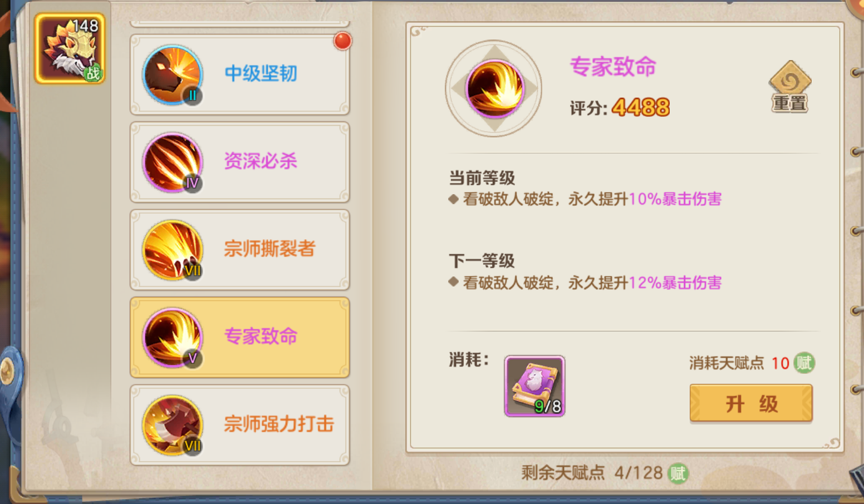Select the 宗师强力打击 talent entry
Image resolution: width=864 pixels, height=504 pixels.
[x=240, y=426]
